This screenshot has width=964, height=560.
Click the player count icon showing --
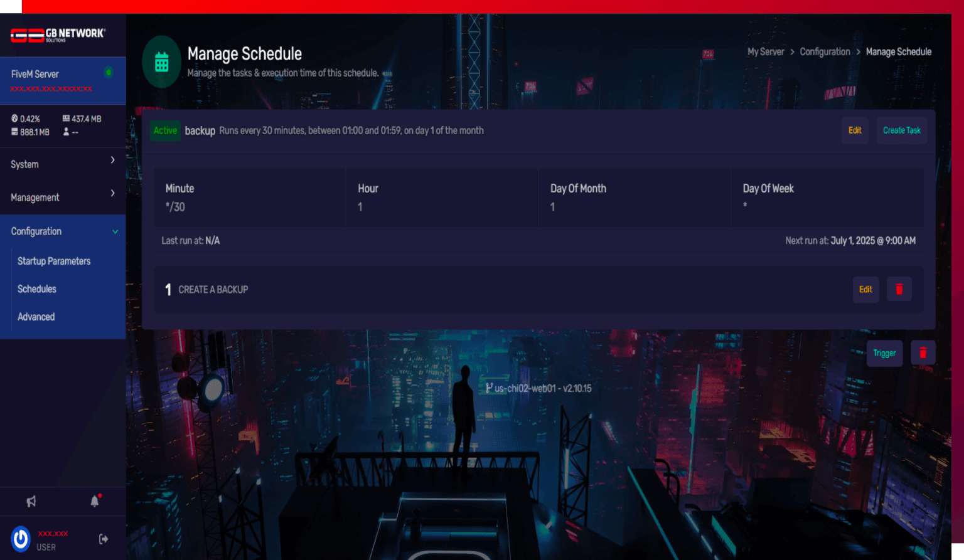click(x=66, y=132)
